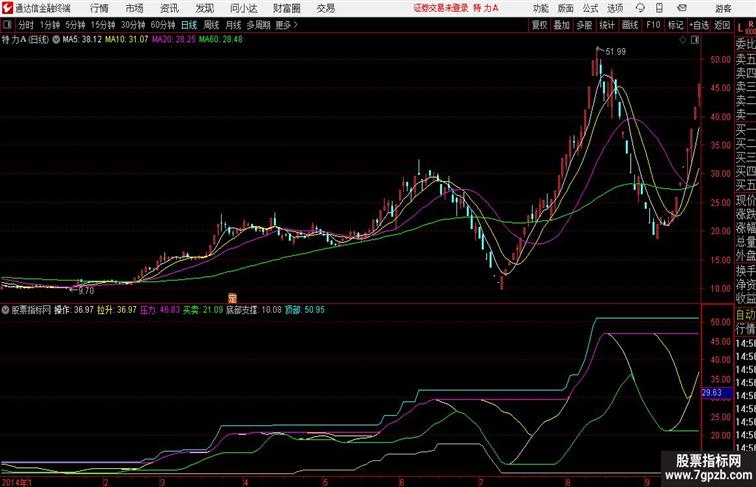Click the 多股 multi-stock button
756x487 pixels.
[x=584, y=25]
